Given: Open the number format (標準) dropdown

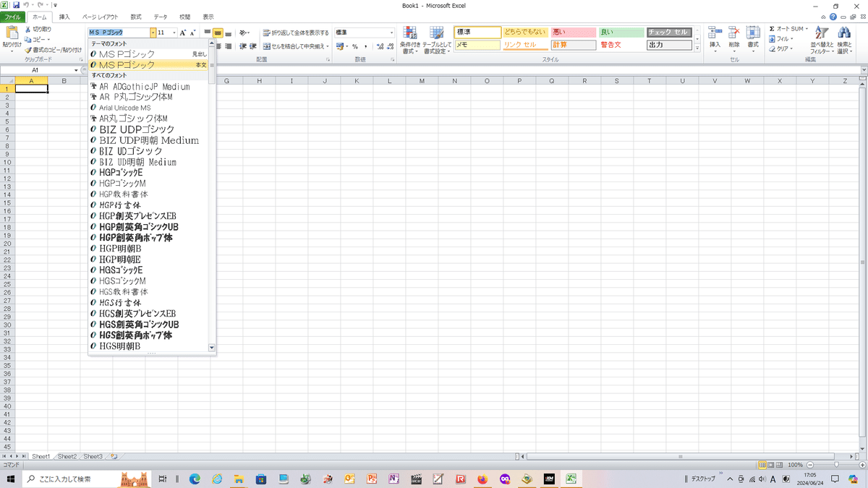Looking at the screenshot, I should point(392,33).
